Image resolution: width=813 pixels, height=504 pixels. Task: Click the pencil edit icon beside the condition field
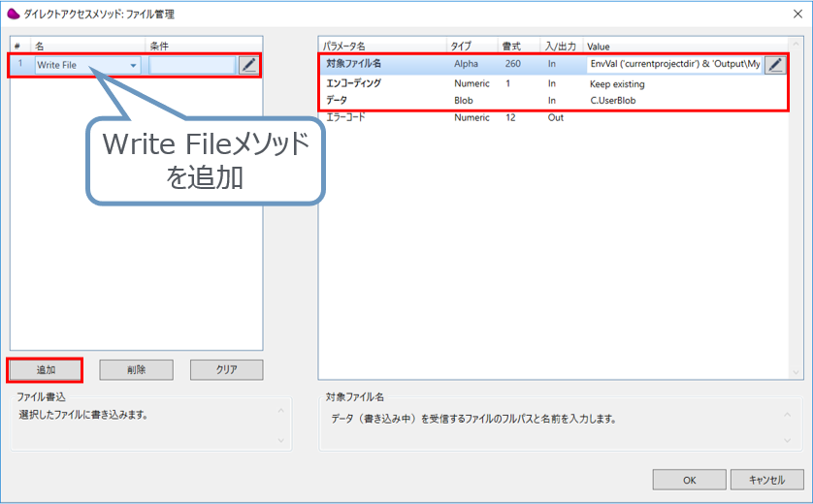click(x=249, y=65)
